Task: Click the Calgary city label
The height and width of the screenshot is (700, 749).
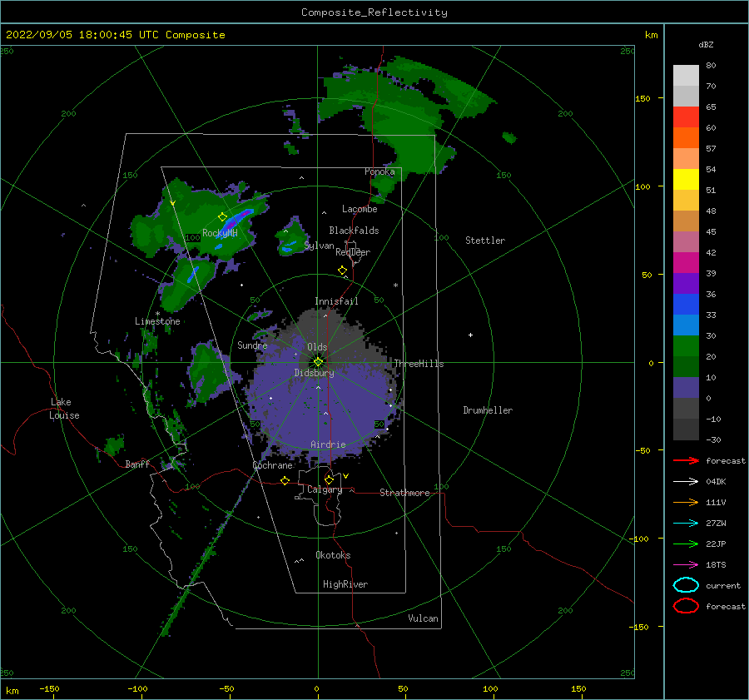Action: [x=325, y=489]
